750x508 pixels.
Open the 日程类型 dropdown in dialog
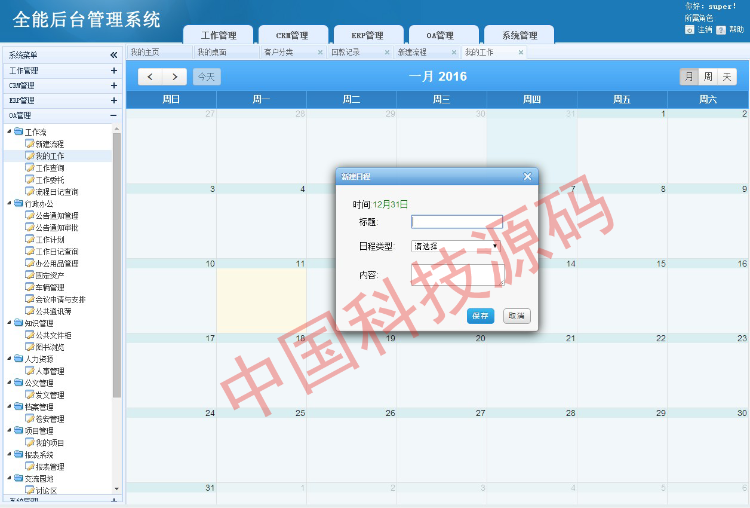(x=456, y=246)
